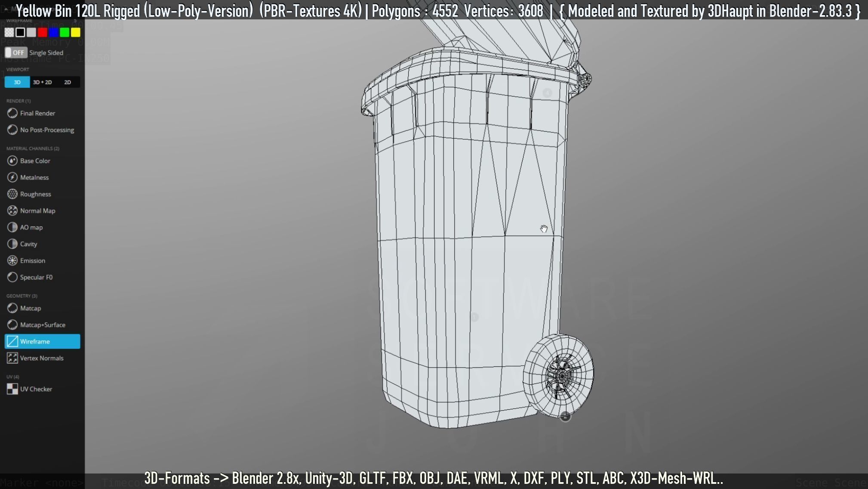Select the 3D viewport tab
The height and width of the screenshot is (489, 868).
17,82
